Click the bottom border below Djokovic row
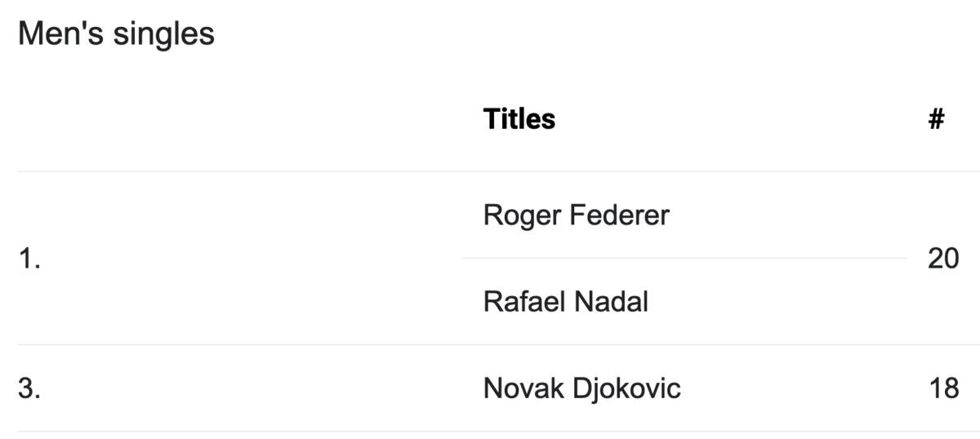 click(x=498, y=431)
